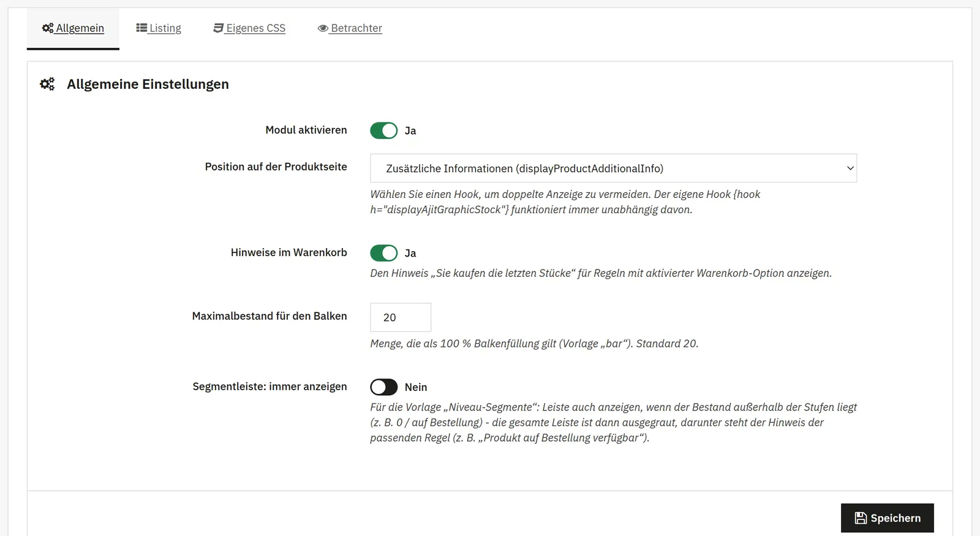Click the Segmentleiste: immer anzeigen label
The image size is (980, 536).
(269, 387)
